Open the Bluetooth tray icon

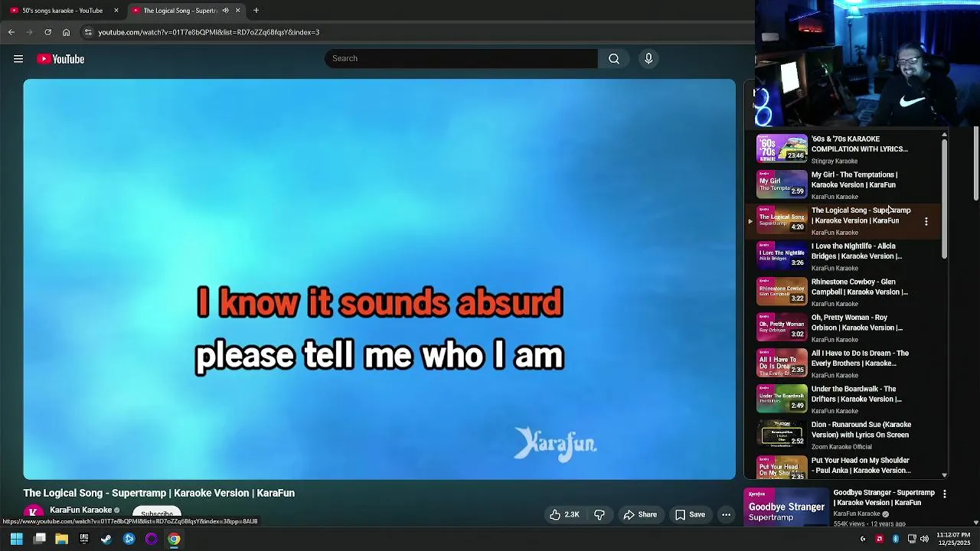[896, 539]
